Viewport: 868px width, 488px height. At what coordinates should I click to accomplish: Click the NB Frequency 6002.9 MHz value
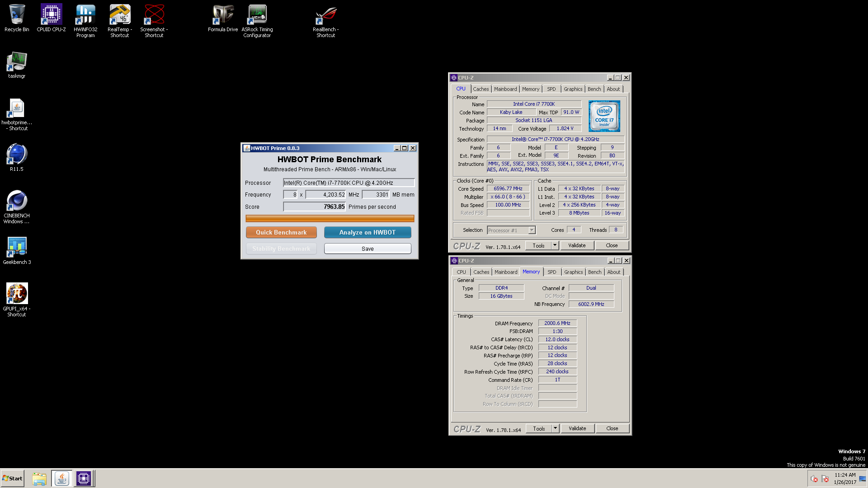coord(591,304)
